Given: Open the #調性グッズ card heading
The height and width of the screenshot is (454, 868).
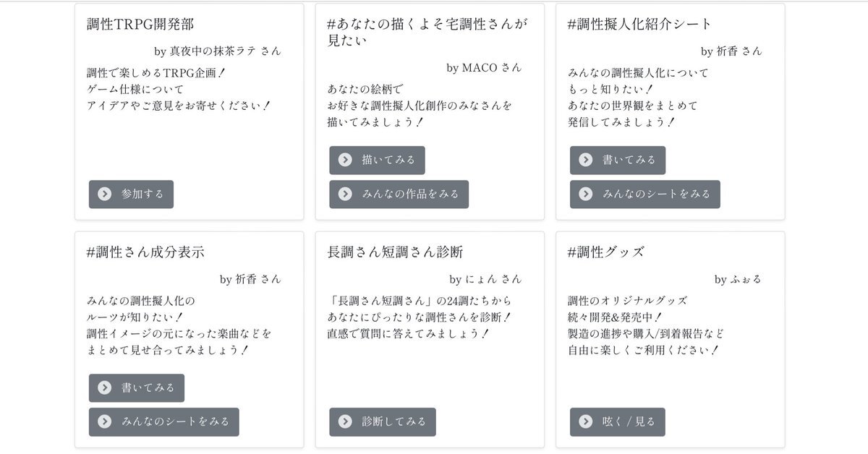Looking at the screenshot, I should [x=606, y=252].
